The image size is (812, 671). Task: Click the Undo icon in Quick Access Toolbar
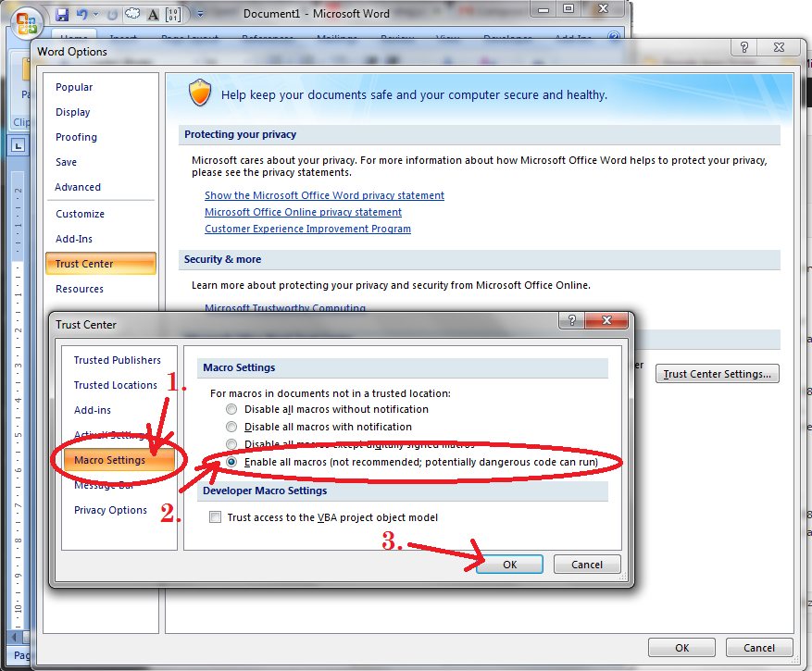(81, 15)
